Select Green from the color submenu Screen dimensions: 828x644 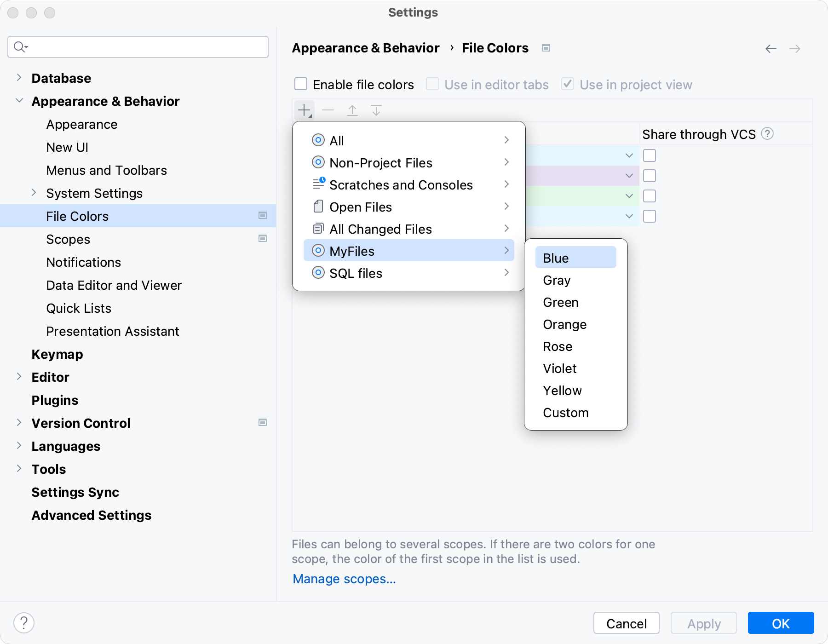pyautogui.click(x=560, y=302)
